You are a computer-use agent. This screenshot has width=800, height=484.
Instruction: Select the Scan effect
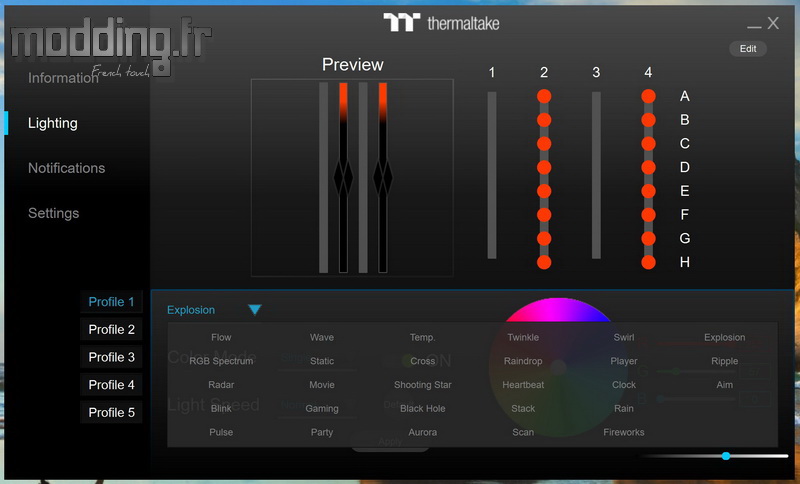click(523, 432)
